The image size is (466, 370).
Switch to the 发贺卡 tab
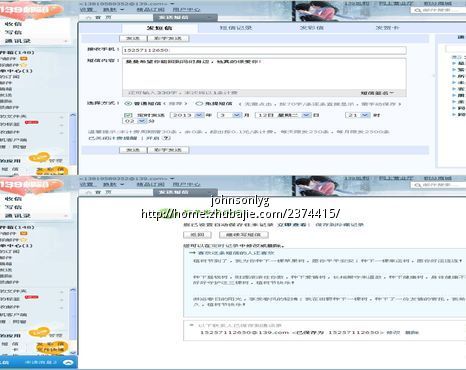pos(387,28)
